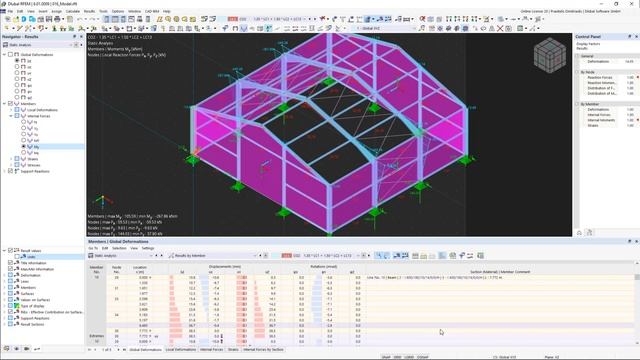The height and width of the screenshot is (360, 640).
Task: Click the Dlubal blue D icon
Action: 24,19
